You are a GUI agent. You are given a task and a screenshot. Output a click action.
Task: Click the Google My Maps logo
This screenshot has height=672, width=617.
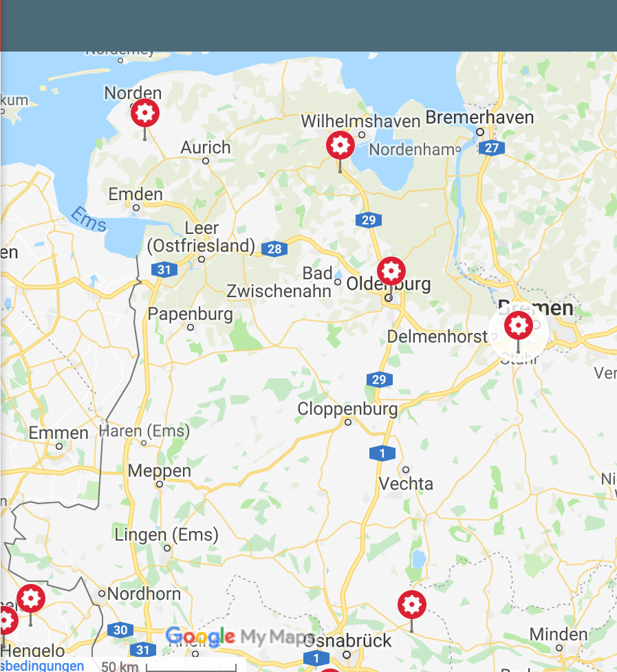(240, 637)
